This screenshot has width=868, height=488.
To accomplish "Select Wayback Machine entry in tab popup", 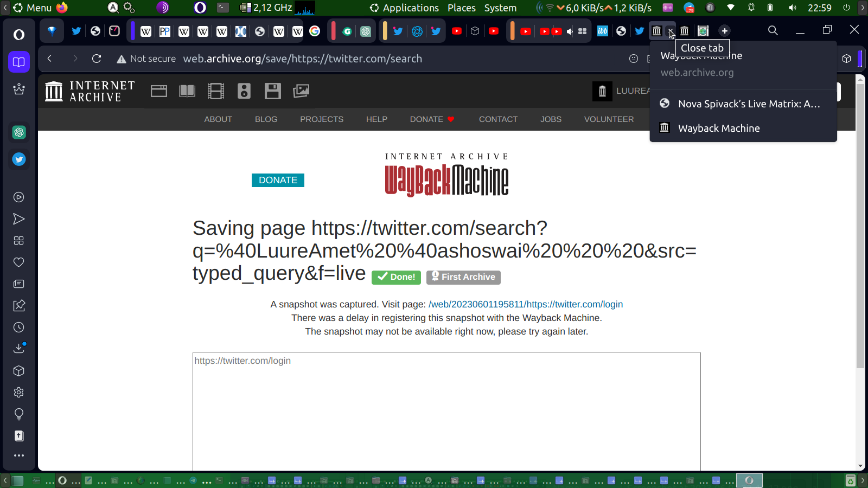I will point(743,128).
